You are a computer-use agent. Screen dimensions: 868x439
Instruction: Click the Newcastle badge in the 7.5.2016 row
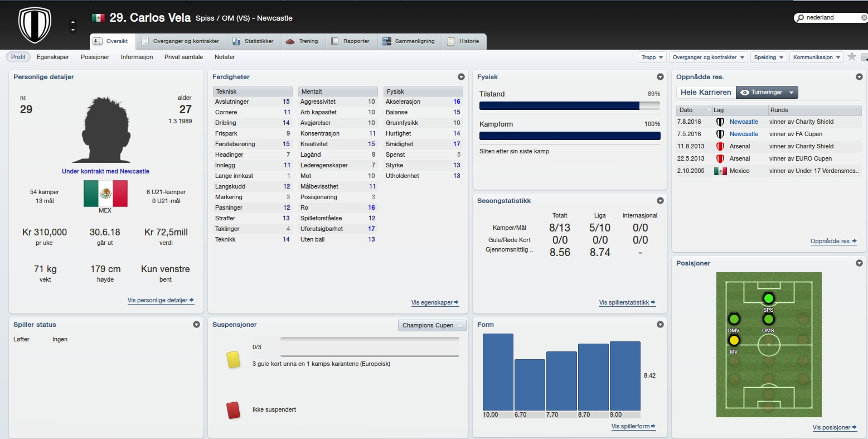point(720,134)
